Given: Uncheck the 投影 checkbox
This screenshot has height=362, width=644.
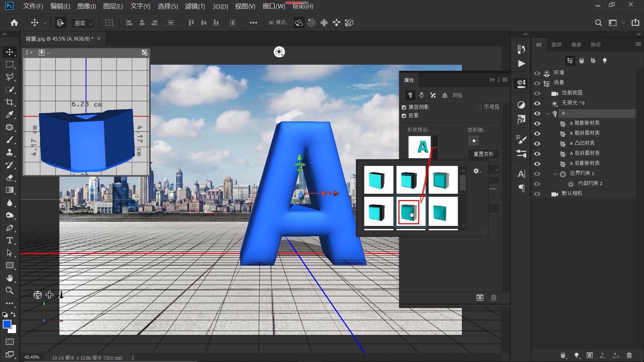Looking at the screenshot, I should pos(404,116).
